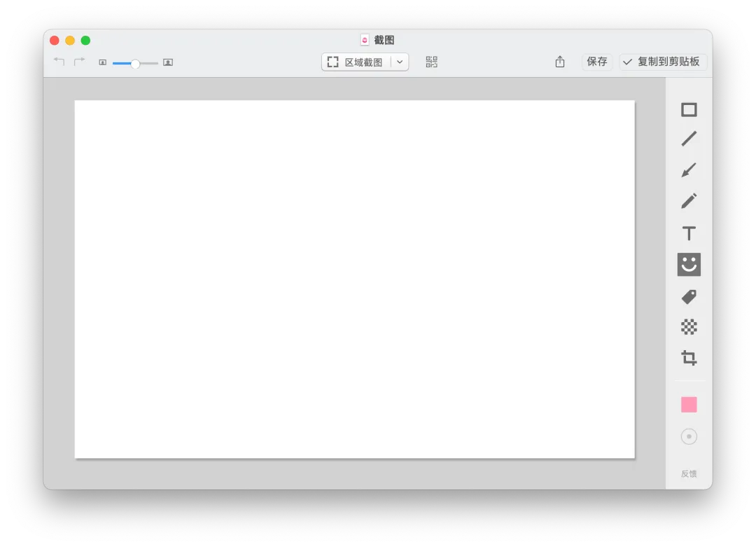Expand the 区域截图 dropdown chevron
This screenshot has height=547, width=756.
point(400,62)
